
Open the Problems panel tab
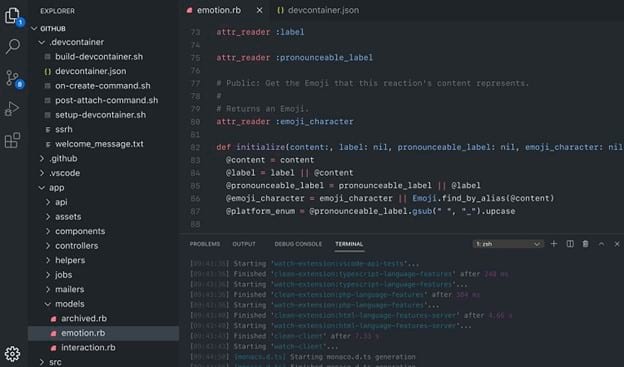click(205, 244)
